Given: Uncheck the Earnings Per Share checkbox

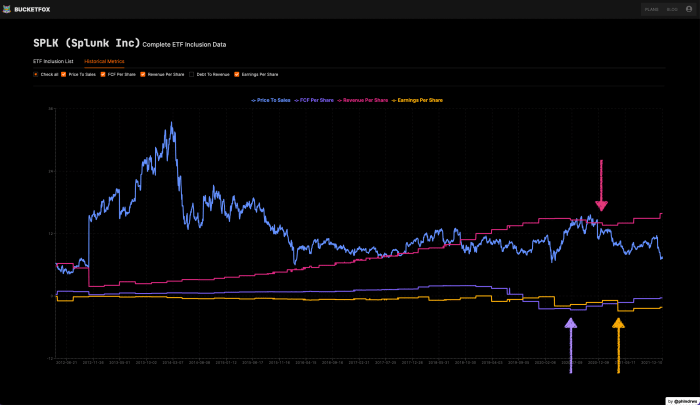Looking at the screenshot, I should [237, 75].
